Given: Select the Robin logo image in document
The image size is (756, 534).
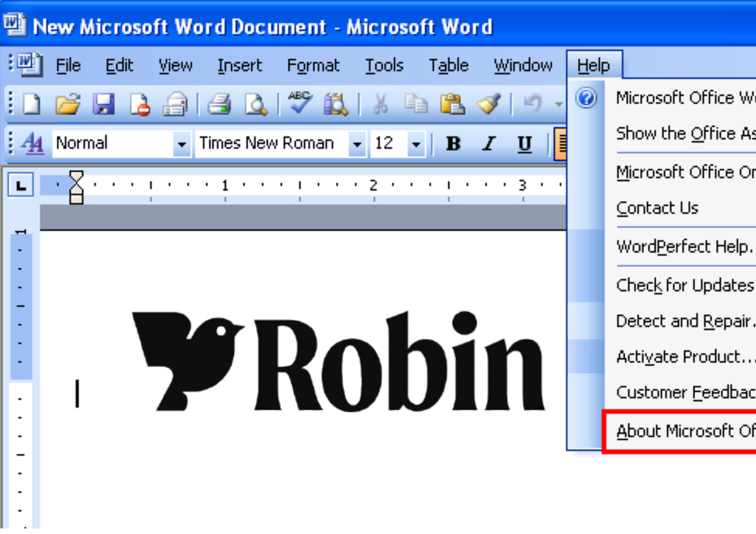Looking at the screenshot, I should (339, 361).
